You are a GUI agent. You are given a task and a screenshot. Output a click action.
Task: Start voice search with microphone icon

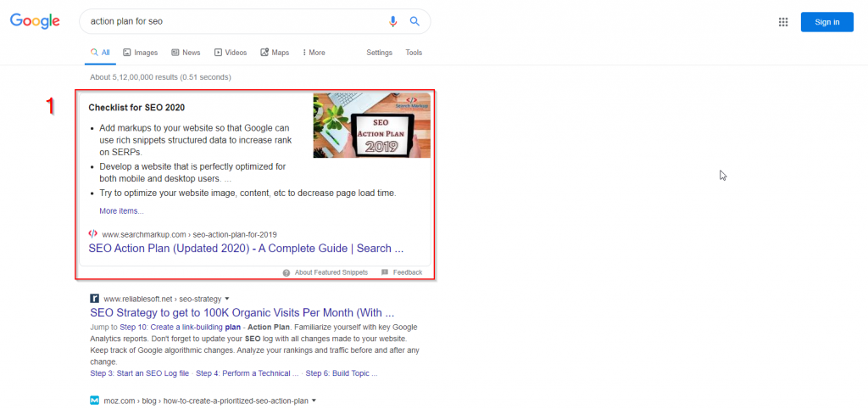[x=393, y=21]
